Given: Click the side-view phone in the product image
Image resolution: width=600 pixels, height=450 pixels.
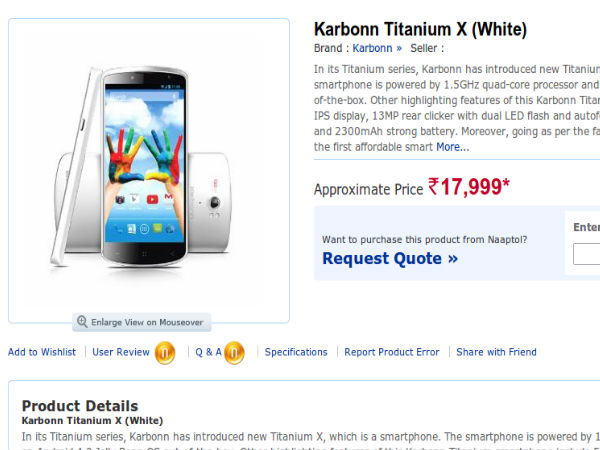Looking at the screenshot, I should [75, 166].
